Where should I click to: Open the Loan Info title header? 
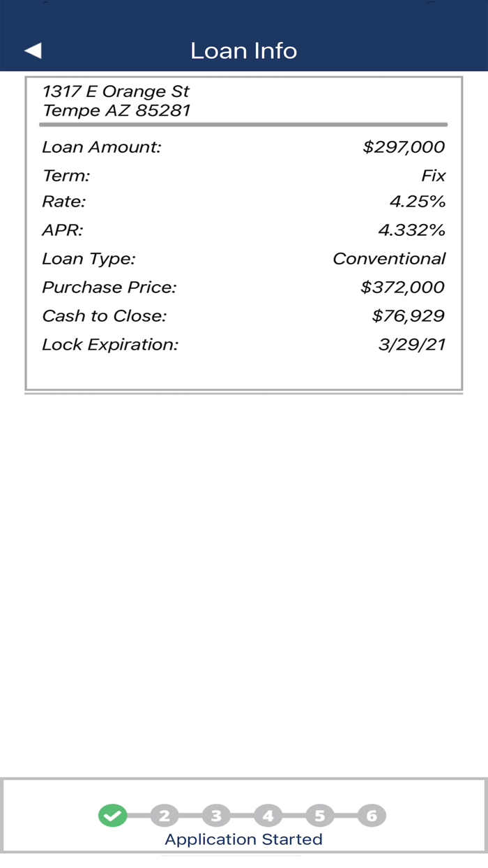243,50
